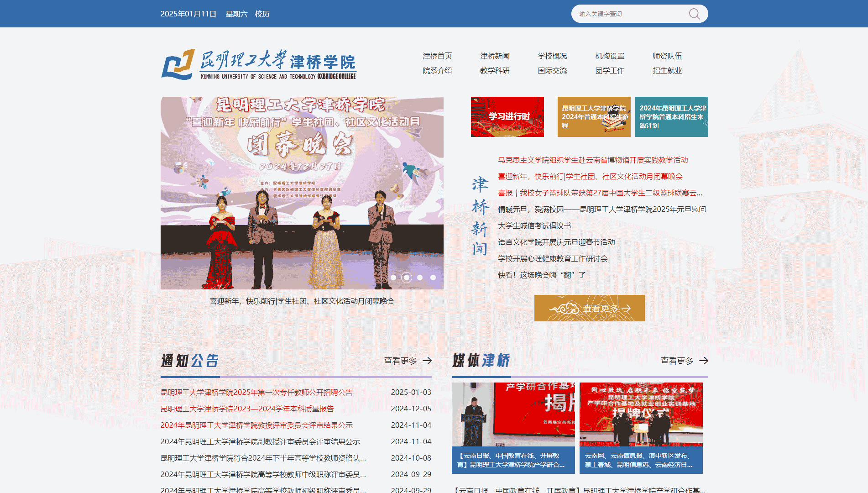Open the 师资队伍 menu item
The height and width of the screenshot is (493, 868).
pyautogui.click(x=667, y=56)
